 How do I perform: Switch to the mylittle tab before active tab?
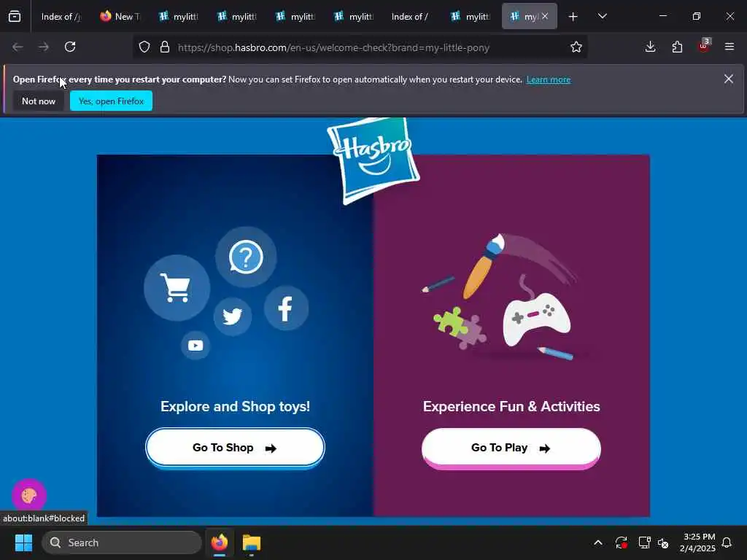[471, 17]
